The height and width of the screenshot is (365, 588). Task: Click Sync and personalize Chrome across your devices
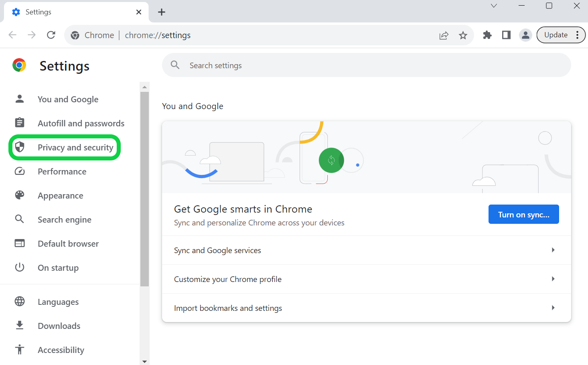(x=259, y=223)
